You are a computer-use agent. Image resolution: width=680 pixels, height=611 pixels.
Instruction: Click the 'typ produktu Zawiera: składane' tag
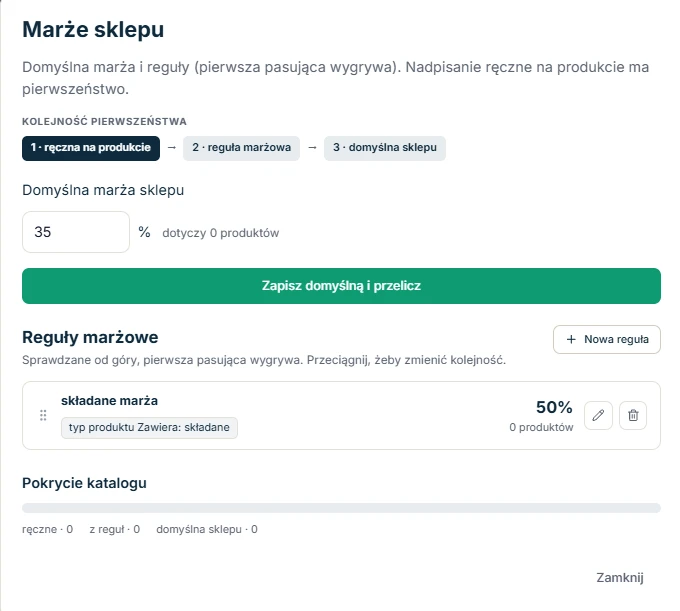pyautogui.click(x=149, y=428)
